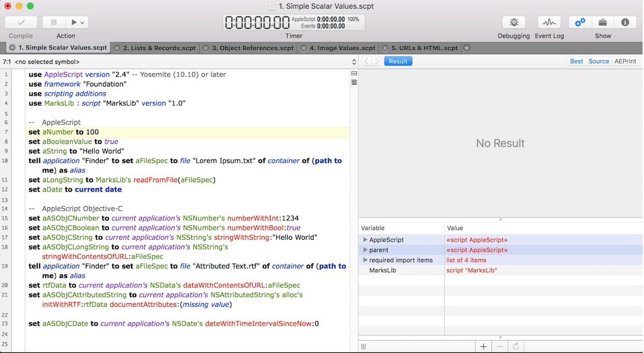Show the gears settings pane icon
The image size is (644, 353).
coord(580,23)
